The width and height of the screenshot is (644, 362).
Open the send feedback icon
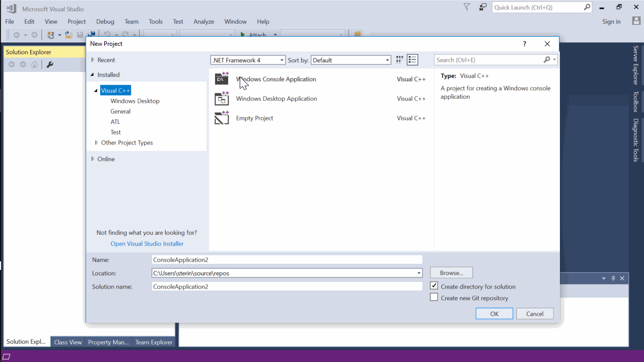[483, 7]
